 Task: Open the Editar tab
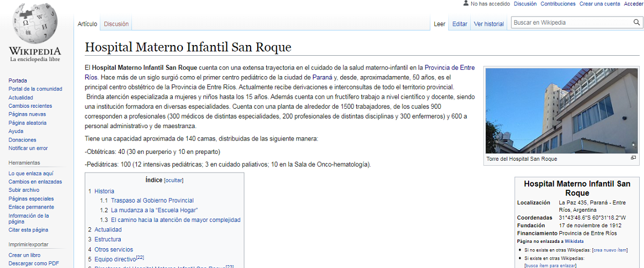click(459, 24)
